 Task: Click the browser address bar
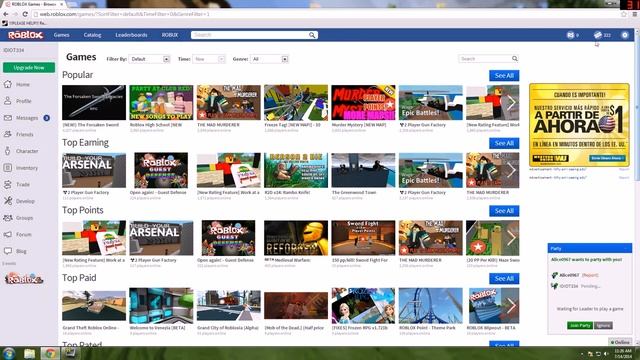click(x=327, y=14)
